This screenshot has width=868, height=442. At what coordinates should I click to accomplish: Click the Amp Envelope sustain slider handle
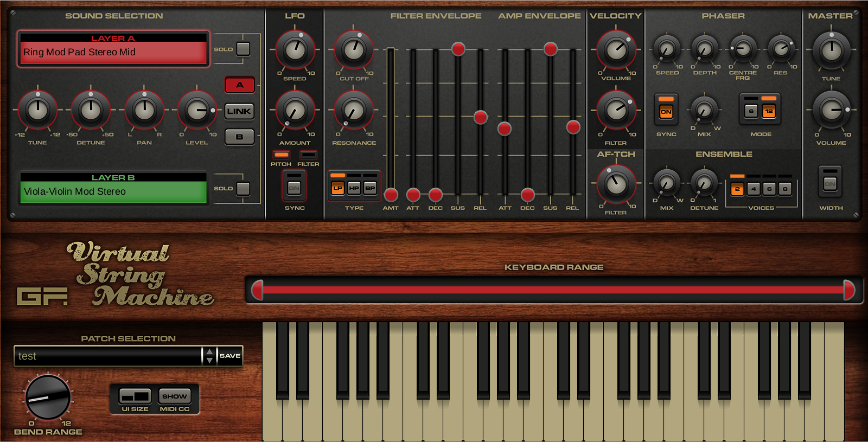(x=550, y=49)
